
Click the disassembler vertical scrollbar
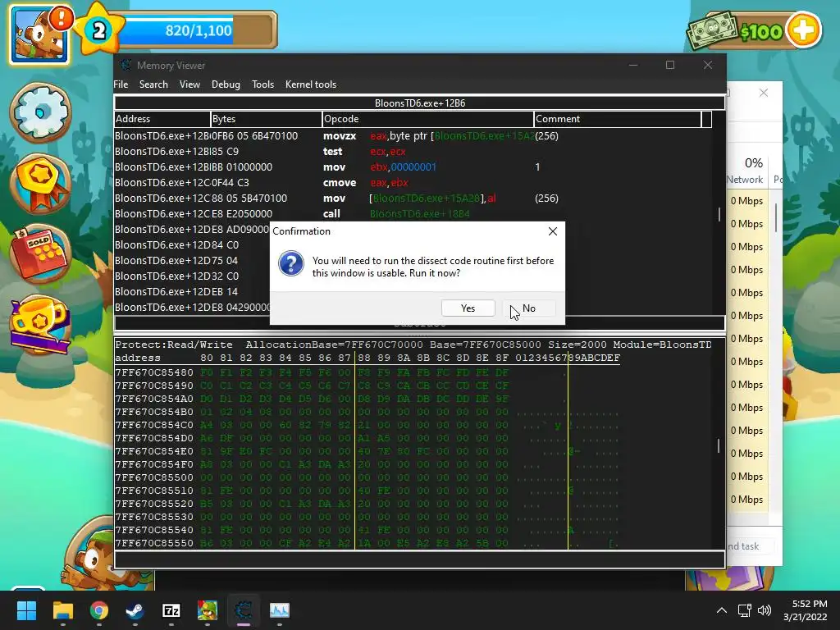tap(719, 214)
